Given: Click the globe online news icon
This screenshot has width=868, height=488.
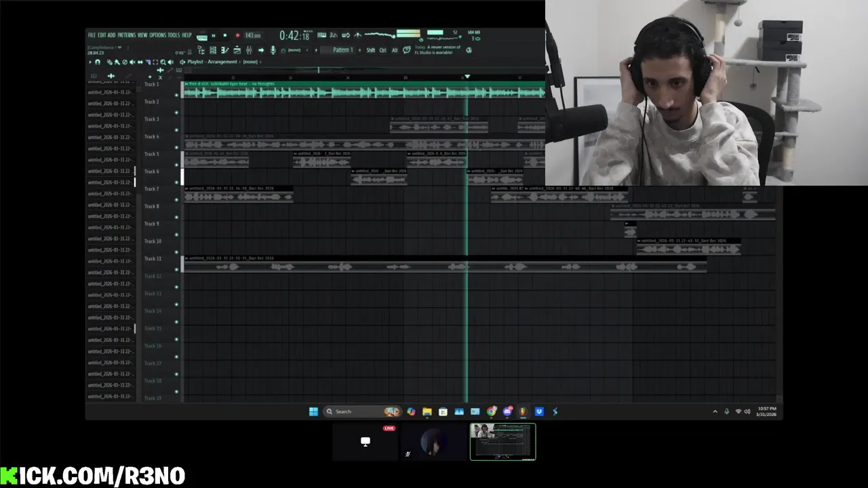Looking at the screenshot, I should pos(469,50).
